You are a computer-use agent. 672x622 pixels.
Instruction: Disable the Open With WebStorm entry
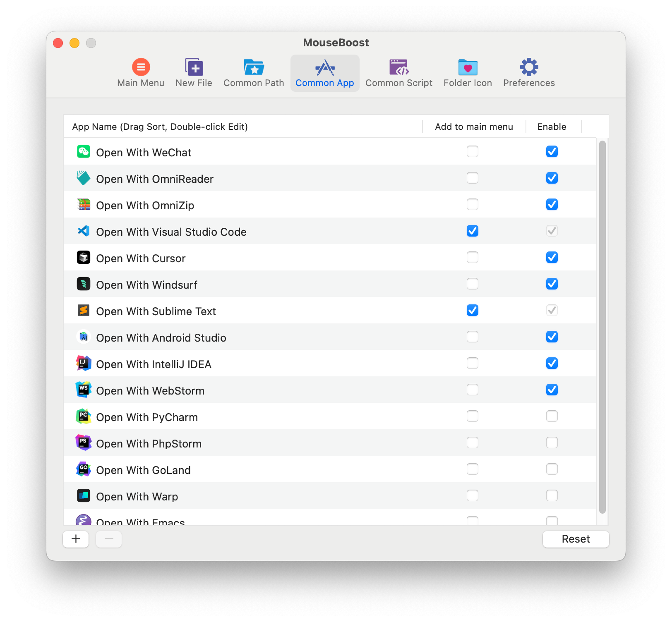click(x=552, y=390)
